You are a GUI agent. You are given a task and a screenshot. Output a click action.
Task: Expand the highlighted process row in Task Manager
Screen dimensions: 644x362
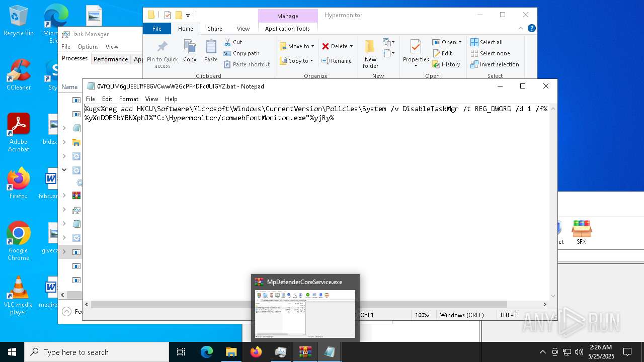point(64,251)
